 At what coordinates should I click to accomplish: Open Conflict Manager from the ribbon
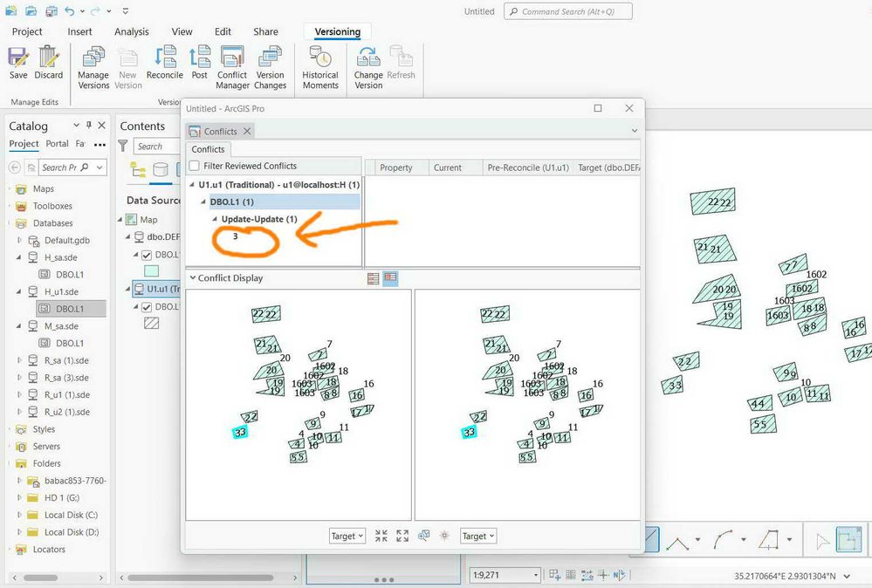coord(232,68)
